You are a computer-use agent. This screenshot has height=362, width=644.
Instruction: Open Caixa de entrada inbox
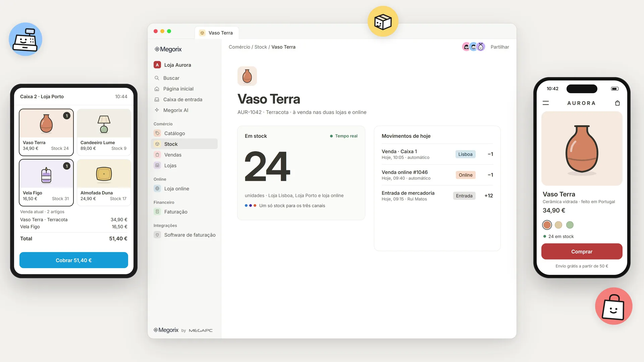pyautogui.click(x=184, y=100)
